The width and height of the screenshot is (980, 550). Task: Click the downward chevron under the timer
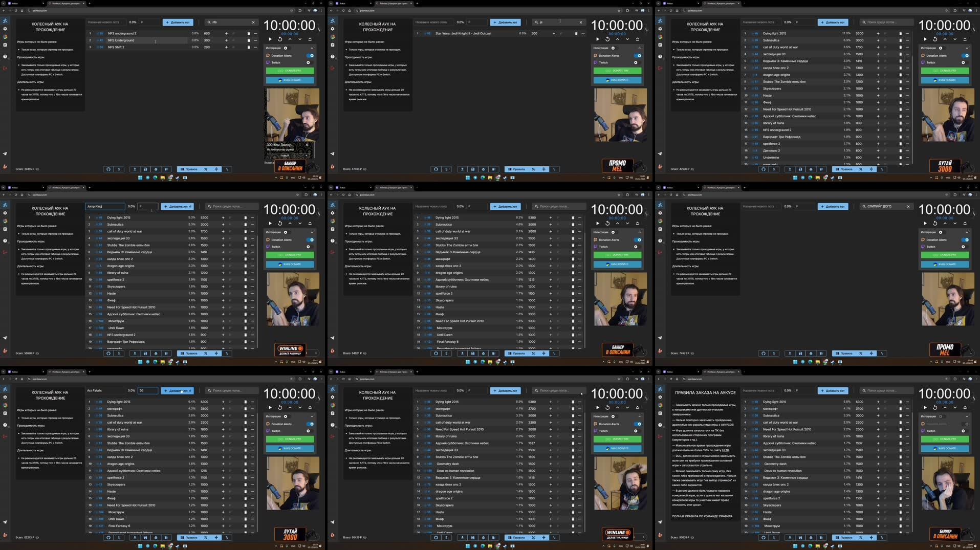click(x=300, y=39)
